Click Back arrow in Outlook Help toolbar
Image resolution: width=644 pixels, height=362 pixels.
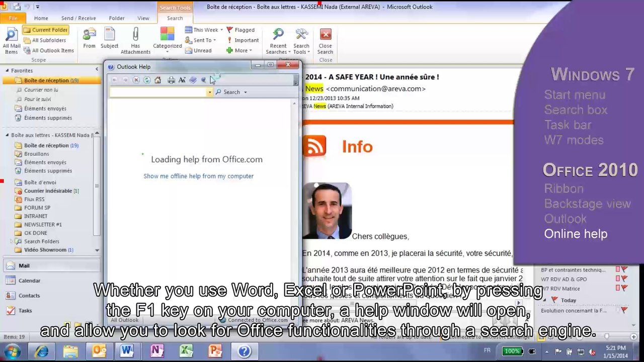point(115,80)
